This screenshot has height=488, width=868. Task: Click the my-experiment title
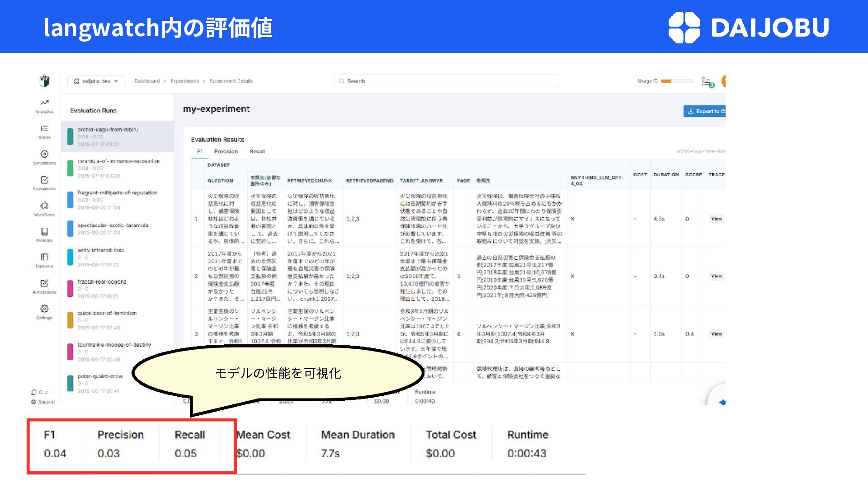216,109
